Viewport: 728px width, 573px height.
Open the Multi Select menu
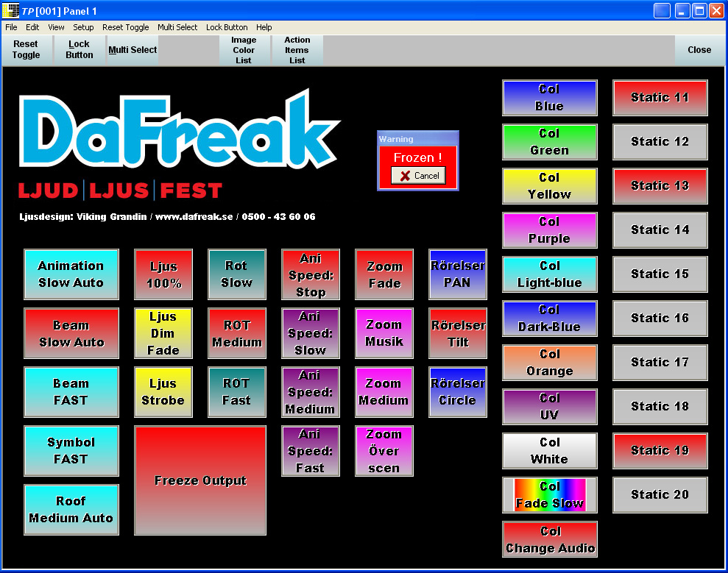pos(177,27)
